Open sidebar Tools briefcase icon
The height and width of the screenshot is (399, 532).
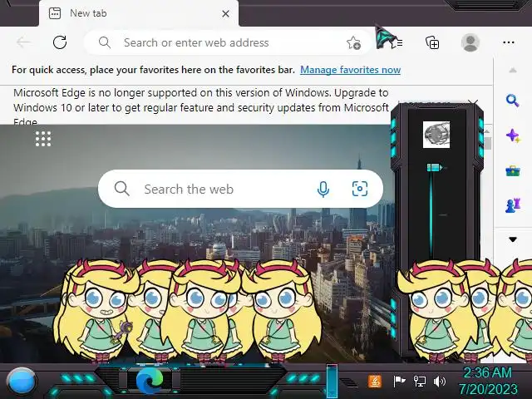pos(513,170)
